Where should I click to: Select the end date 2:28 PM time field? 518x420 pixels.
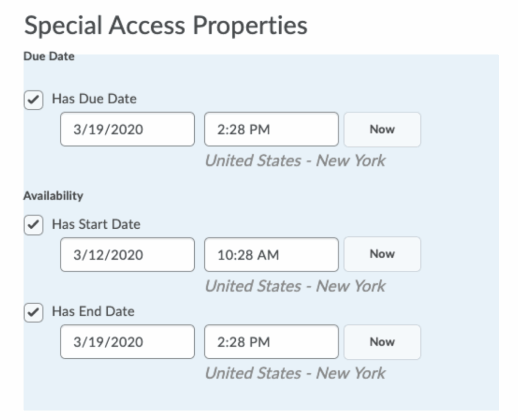coord(271,342)
